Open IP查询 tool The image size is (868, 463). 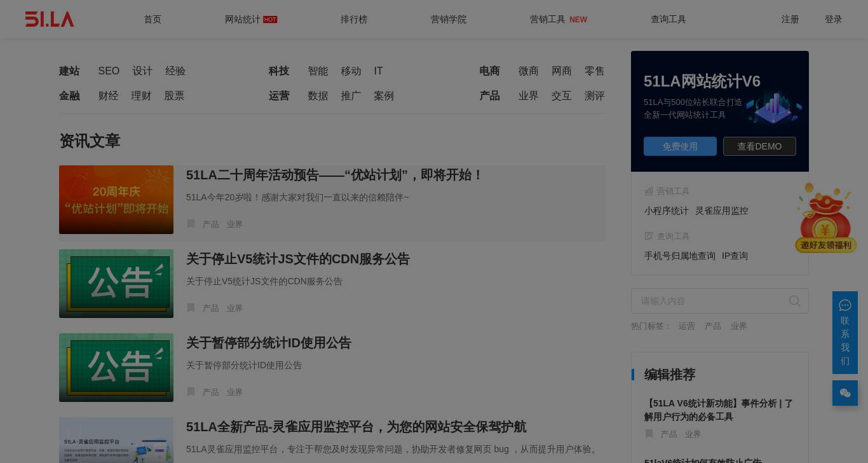coord(735,256)
